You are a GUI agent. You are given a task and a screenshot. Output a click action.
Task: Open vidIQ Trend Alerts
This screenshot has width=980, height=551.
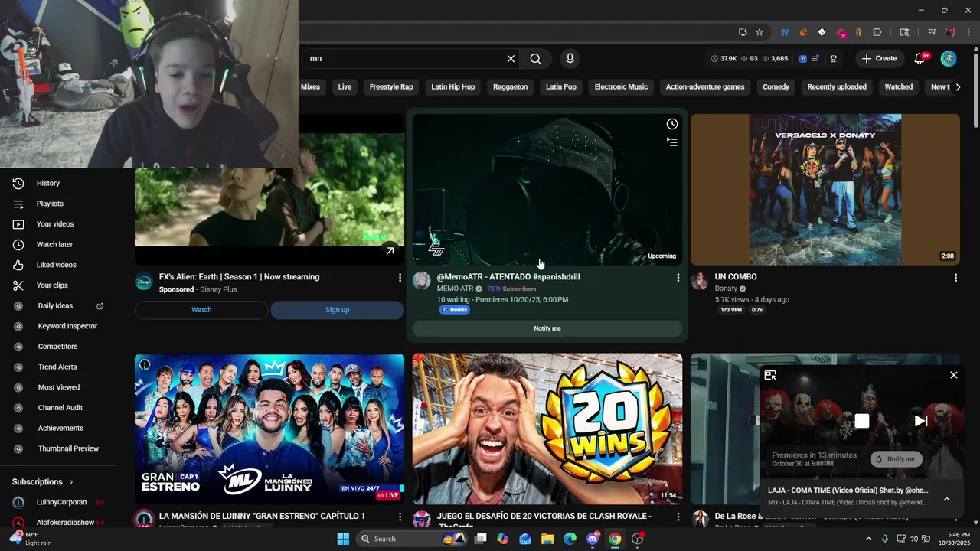point(59,367)
